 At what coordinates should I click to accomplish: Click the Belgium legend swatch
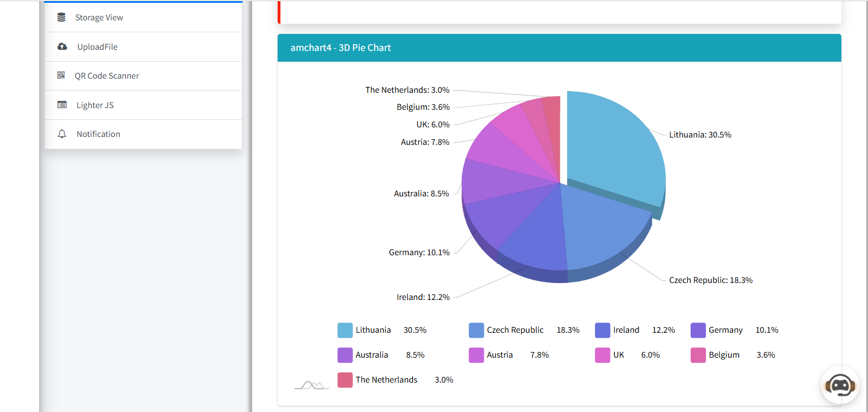pyautogui.click(x=699, y=355)
